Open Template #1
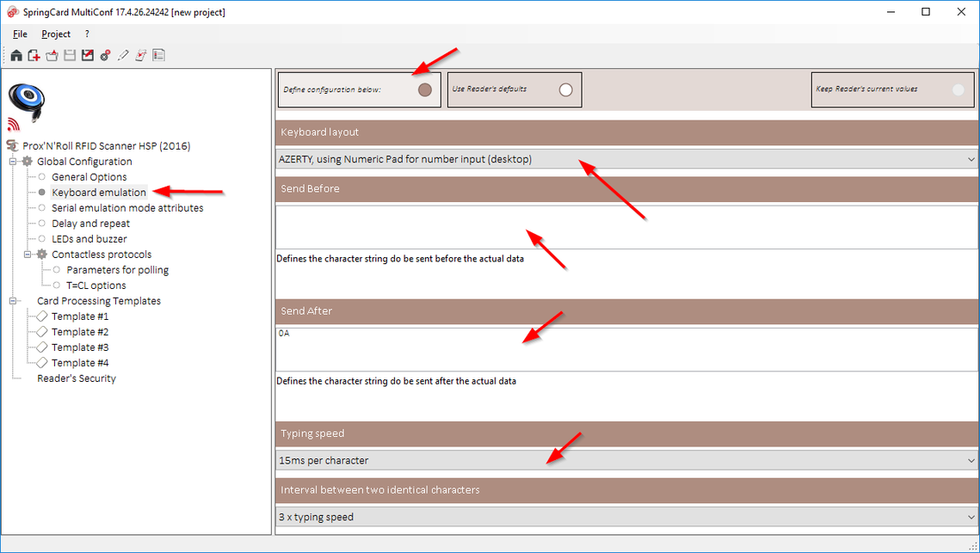Image resolution: width=980 pixels, height=553 pixels. tap(80, 316)
